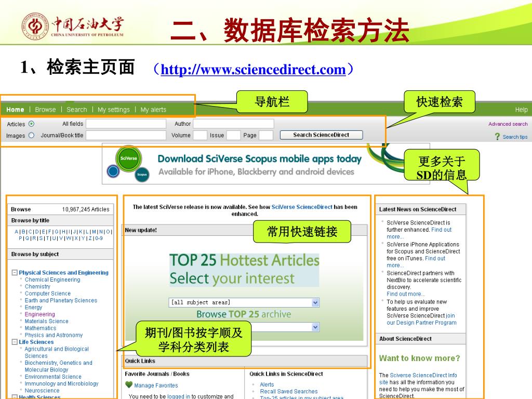
Task: Open Help in the green navigation bar
Action: [521, 110]
